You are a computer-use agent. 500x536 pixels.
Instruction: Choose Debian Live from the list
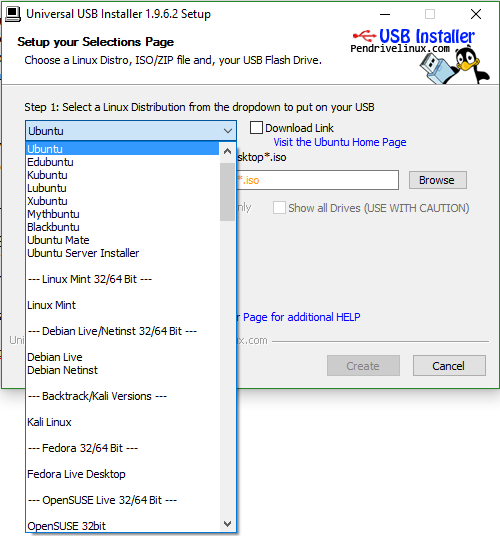click(x=122, y=357)
